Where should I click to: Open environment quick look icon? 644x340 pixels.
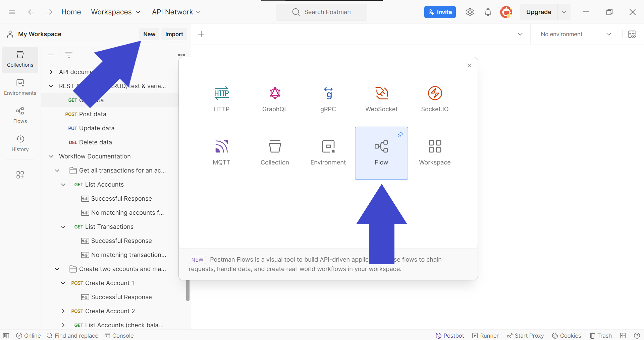(632, 34)
